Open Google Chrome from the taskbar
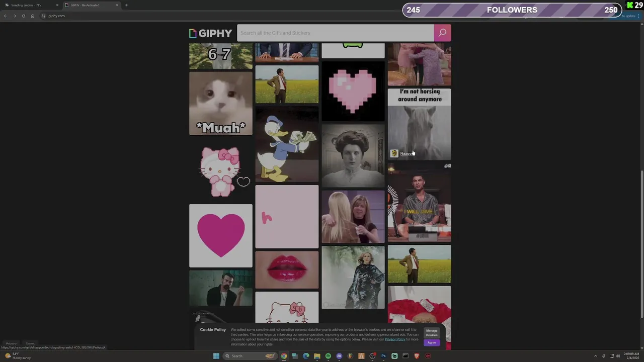The width and height of the screenshot is (644, 362). click(x=284, y=356)
